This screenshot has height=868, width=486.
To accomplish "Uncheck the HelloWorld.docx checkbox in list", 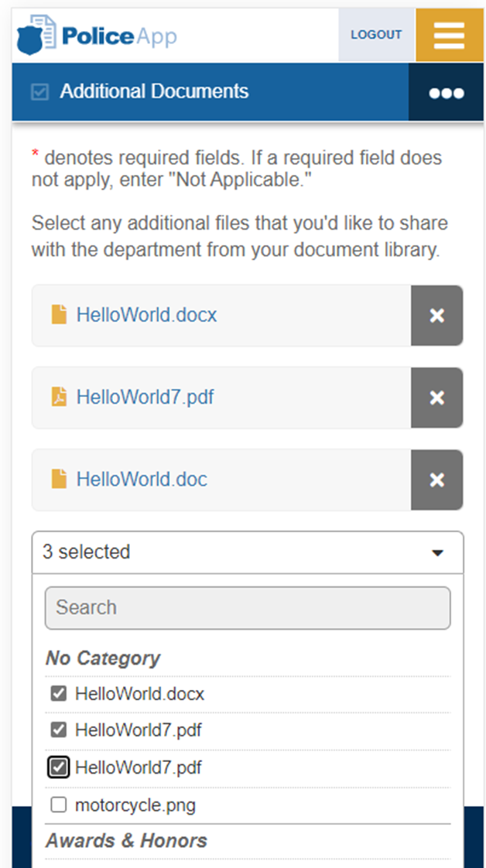I will tap(59, 694).
